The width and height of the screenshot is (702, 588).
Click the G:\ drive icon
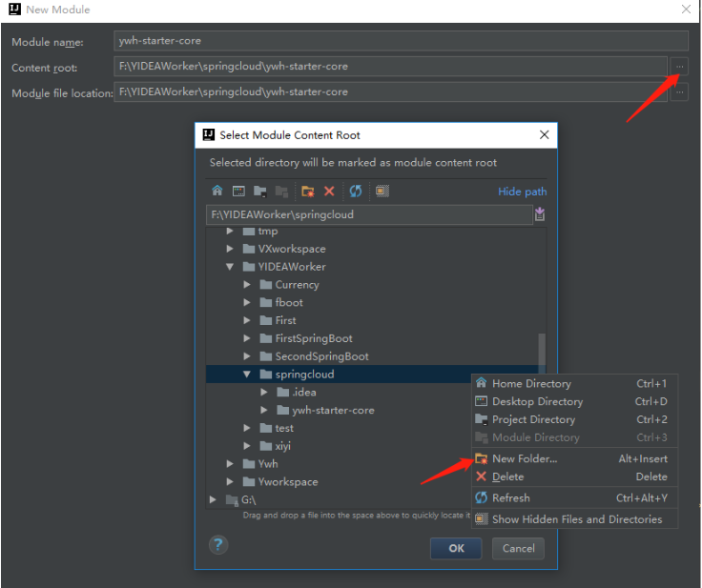coord(232,499)
